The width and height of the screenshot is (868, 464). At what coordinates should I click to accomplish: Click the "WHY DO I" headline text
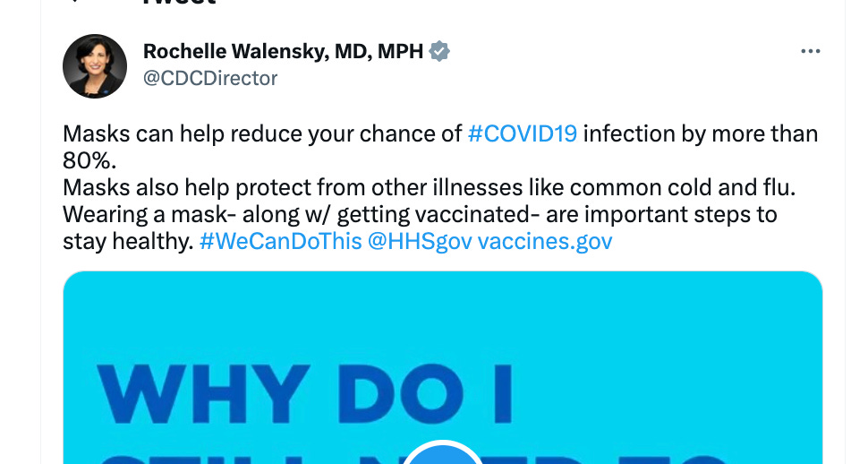click(x=304, y=394)
